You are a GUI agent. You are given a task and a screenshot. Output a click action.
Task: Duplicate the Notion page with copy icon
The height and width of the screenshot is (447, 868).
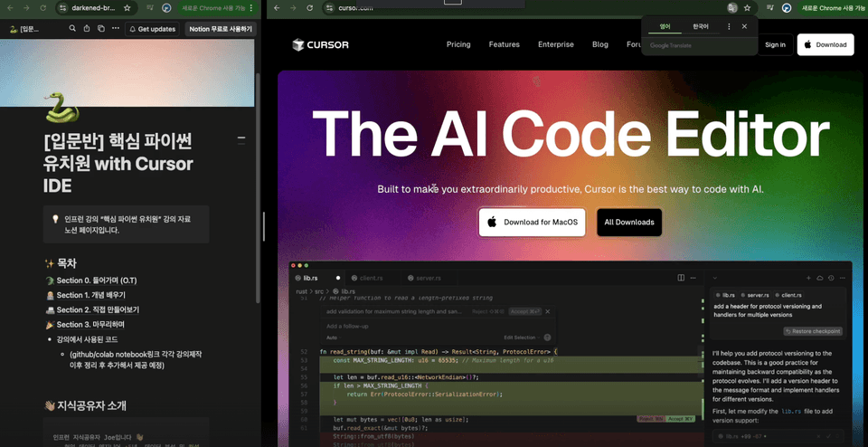[x=100, y=28]
